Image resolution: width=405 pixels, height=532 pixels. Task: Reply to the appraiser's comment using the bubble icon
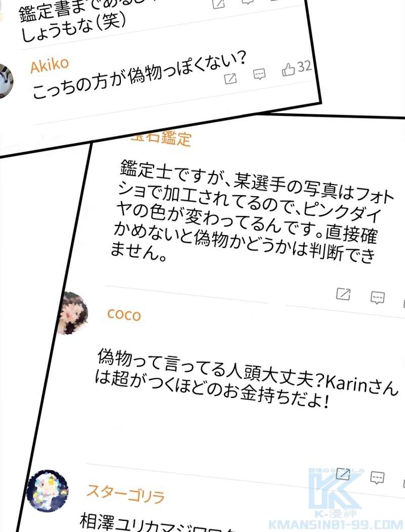[377, 297]
